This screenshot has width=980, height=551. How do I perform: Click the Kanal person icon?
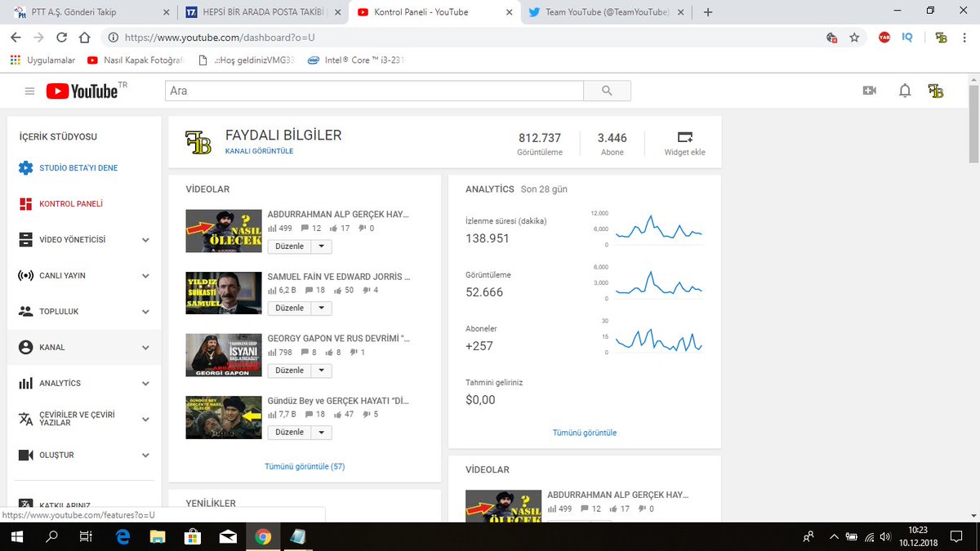coord(25,347)
